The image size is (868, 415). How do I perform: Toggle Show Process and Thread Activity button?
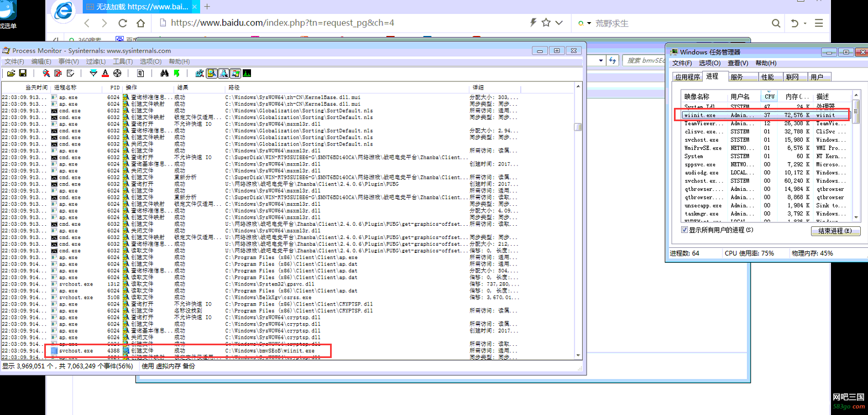pyautogui.click(x=236, y=73)
